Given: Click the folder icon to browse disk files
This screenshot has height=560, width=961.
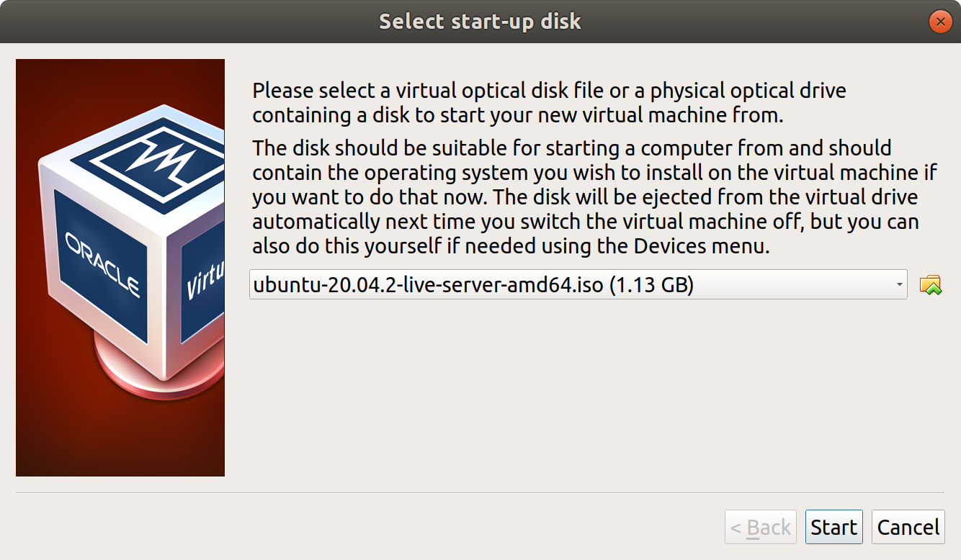Looking at the screenshot, I should [931, 285].
